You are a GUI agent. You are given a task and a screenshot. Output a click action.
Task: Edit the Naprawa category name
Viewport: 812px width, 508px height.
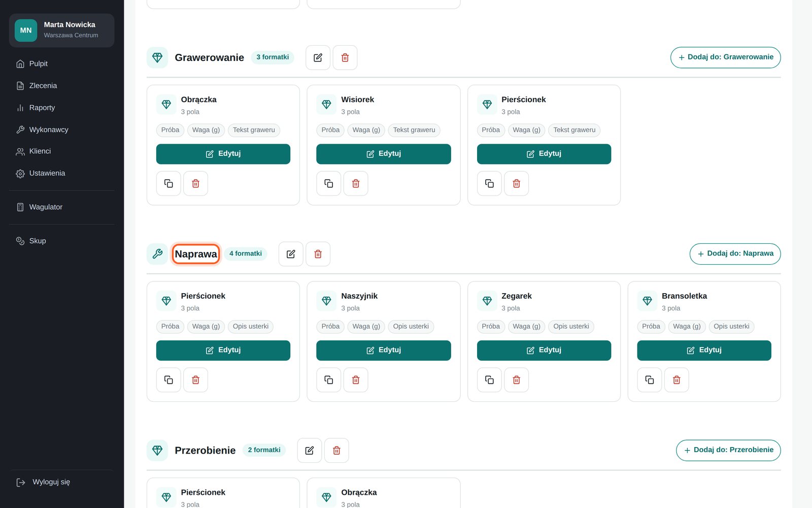291,254
